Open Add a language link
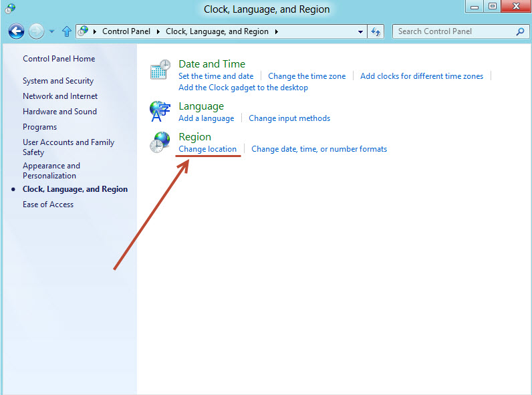Viewport: 532px width, 395px height. point(206,118)
